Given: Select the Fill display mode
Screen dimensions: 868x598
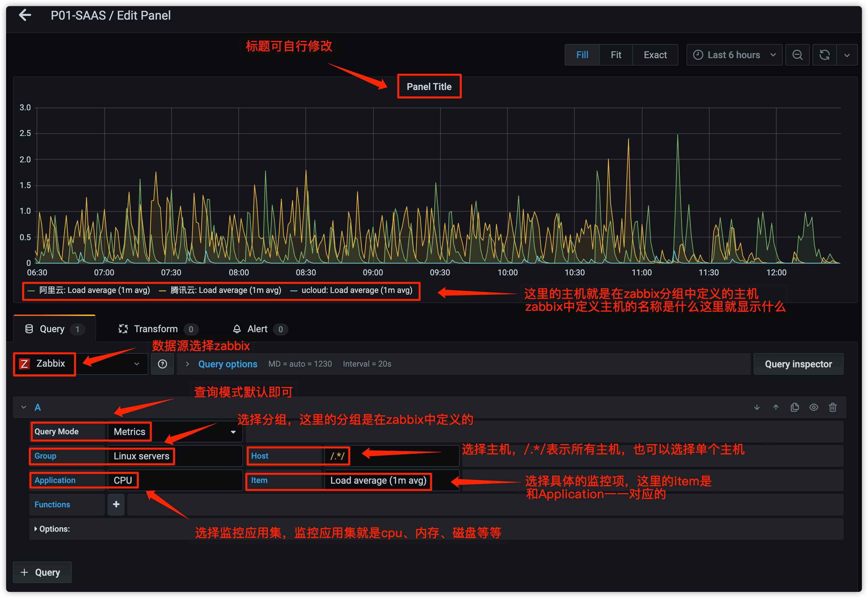Looking at the screenshot, I should click(582, 55).
